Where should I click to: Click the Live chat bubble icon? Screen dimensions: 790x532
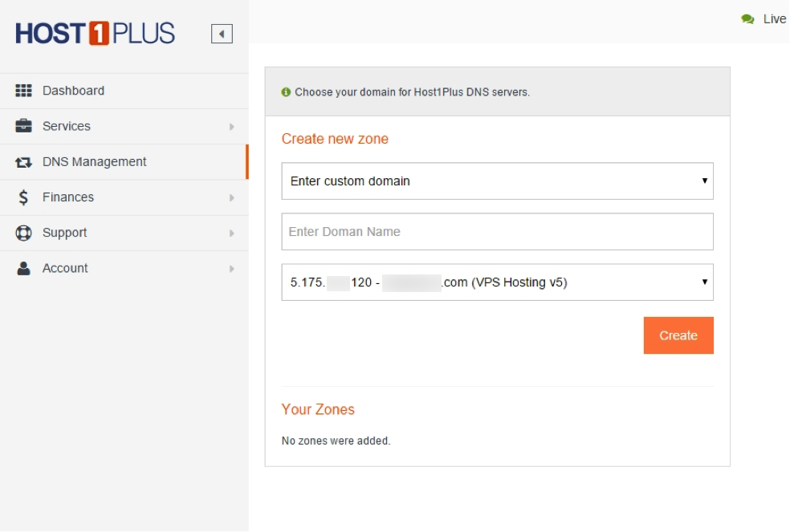click(x=747, y=19)
